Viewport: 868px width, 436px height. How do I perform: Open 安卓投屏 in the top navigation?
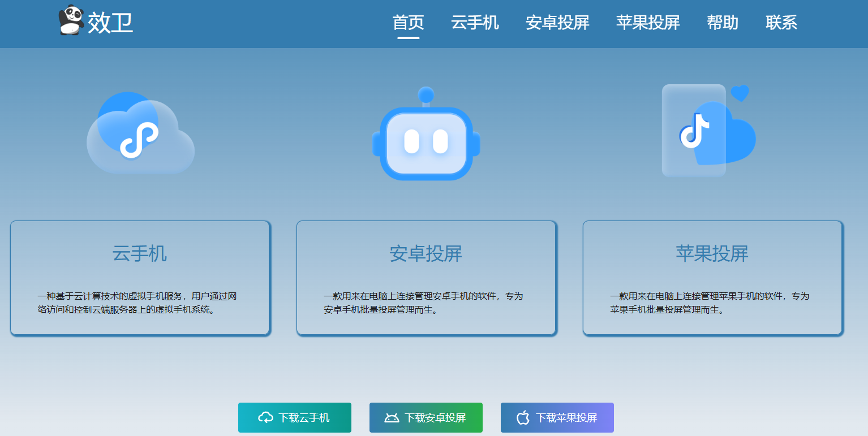[x=557, y=23]
